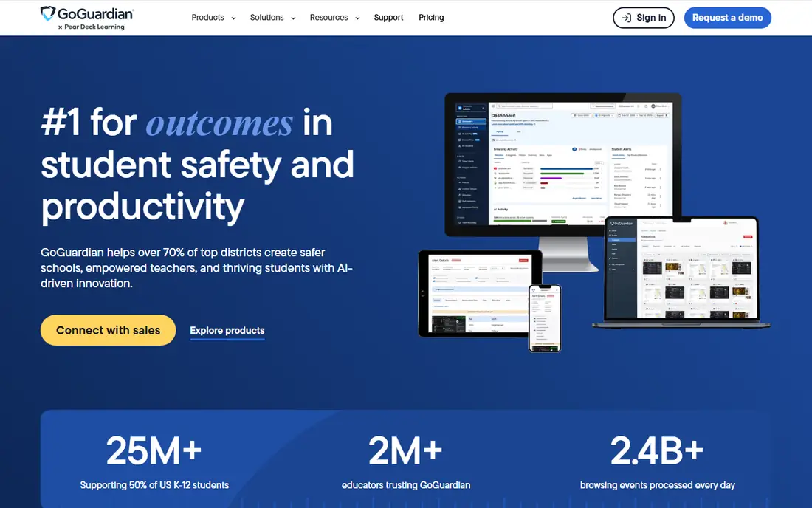Viewport: 812px width, 508px height.
Task: Click Connect with sales button
Action: 109,330
